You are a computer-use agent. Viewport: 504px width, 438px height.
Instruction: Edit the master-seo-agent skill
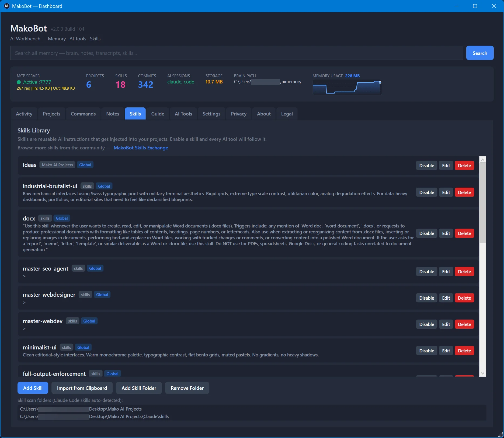tap(446, 272)
